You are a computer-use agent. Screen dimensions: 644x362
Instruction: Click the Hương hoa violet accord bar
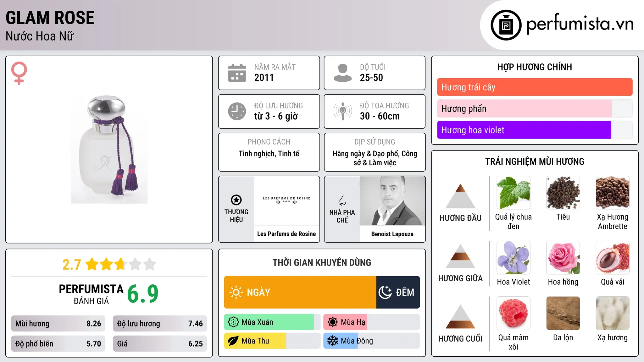[x=535, y=130]
